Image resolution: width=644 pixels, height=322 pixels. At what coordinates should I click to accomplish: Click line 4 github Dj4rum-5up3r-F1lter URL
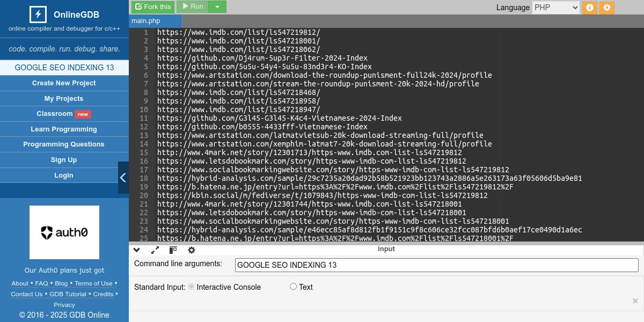tap(262, 58)
